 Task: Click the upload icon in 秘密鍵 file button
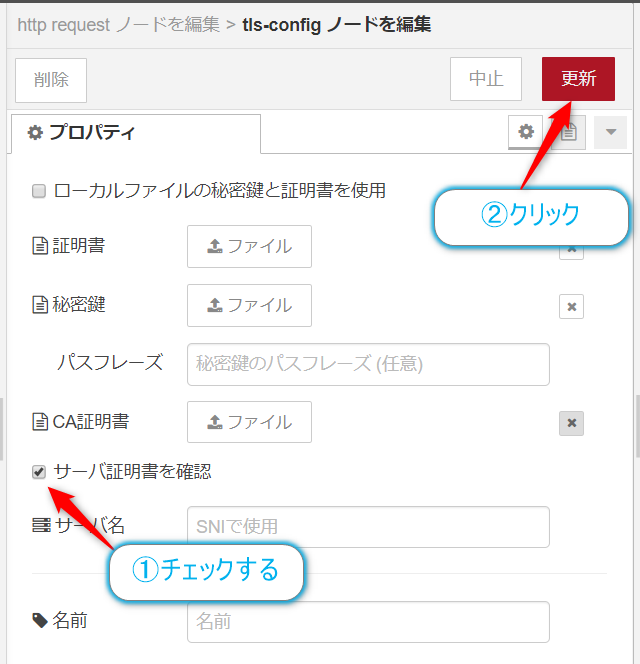click(x=215, y=305)
